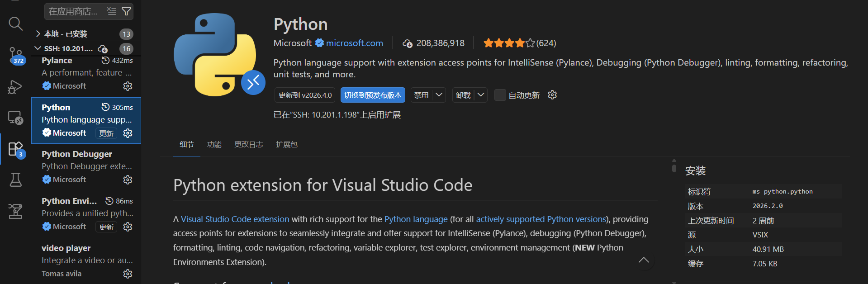Open manage gear for Python Debugger
The image size is (868, 284).
pos(128,180)
